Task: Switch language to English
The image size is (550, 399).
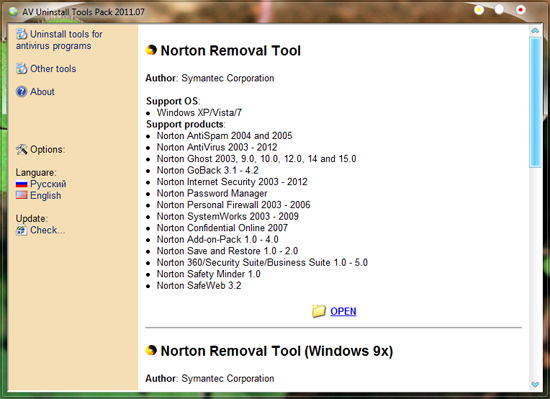Action: click(46, 196)
